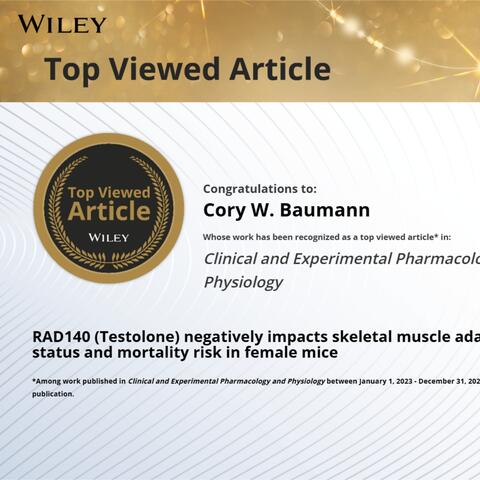This screenshot has width=480, height=480.
Task: Click the 'Top Viewed' gold text in badge
Action: pos(109,193)
